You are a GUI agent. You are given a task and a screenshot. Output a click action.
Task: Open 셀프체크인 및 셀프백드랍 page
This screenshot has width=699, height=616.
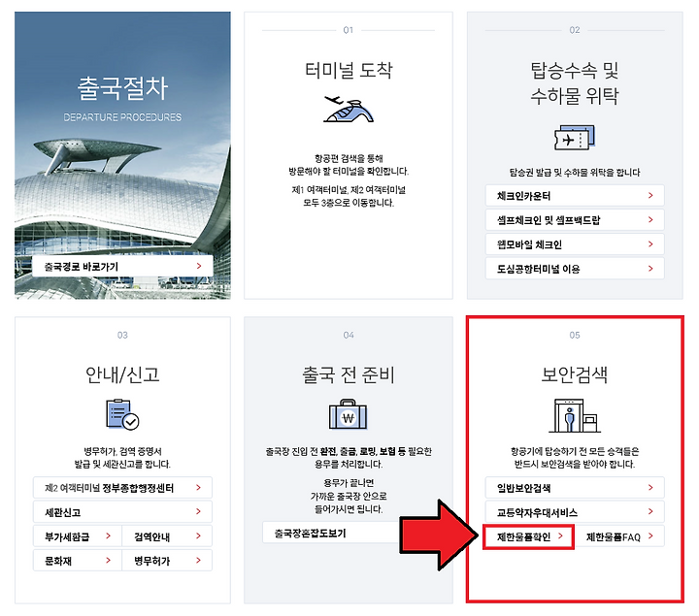point(575,219)
